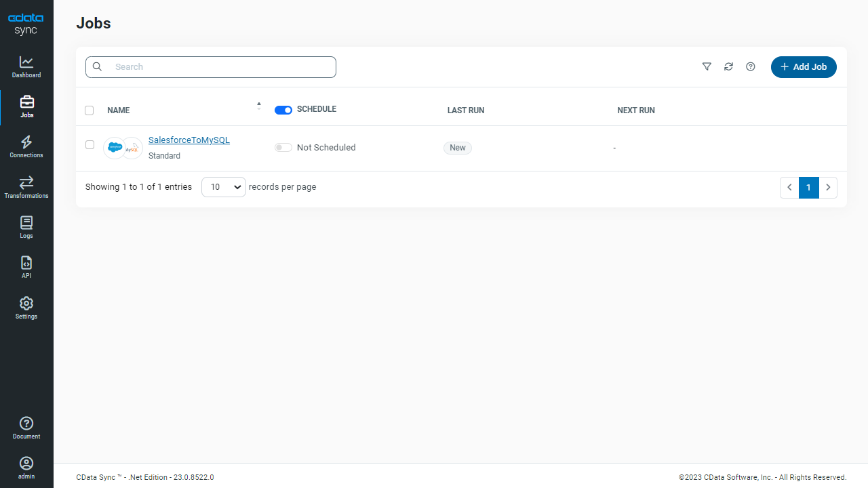Click the help question mark icon in toolbar
Screen dimensions: 868x488
[x=751, y=66]
